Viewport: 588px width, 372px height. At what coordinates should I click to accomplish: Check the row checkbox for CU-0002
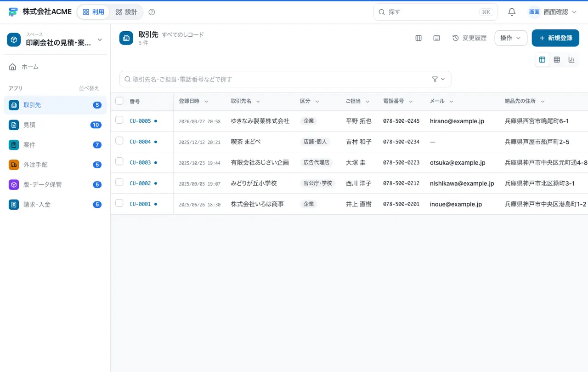click(119, 182)
